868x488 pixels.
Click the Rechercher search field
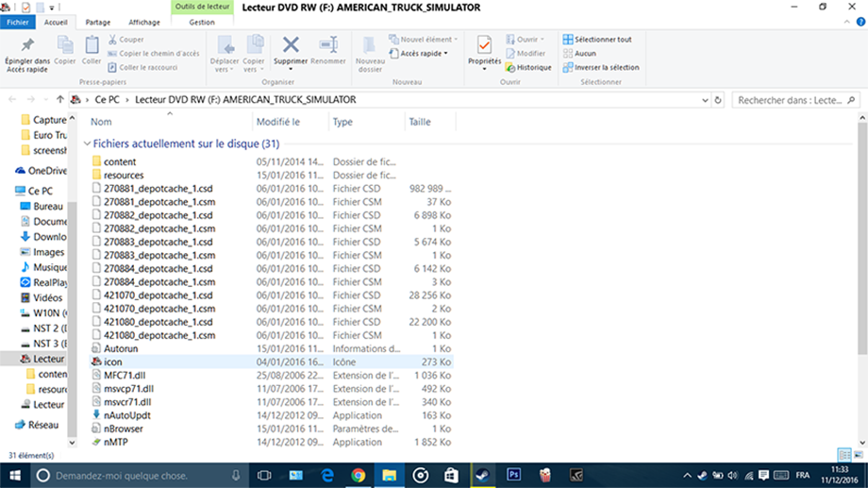click(796, 100)
